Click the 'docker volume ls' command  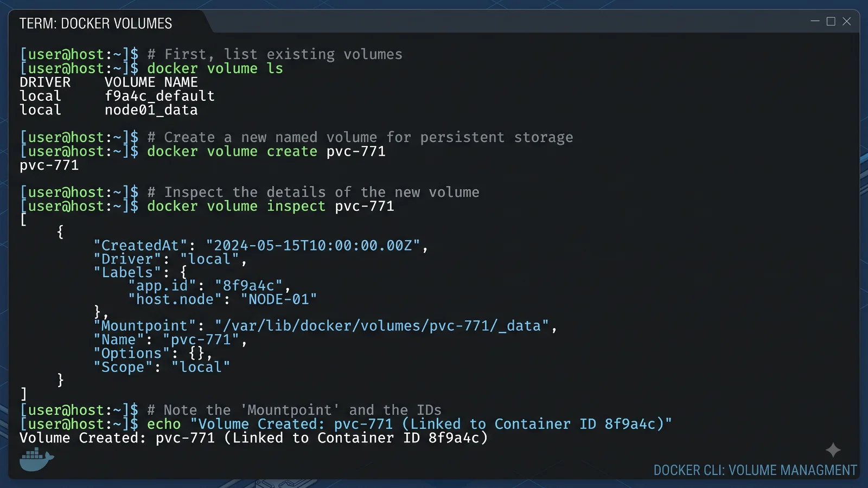(x=215, y=68)
